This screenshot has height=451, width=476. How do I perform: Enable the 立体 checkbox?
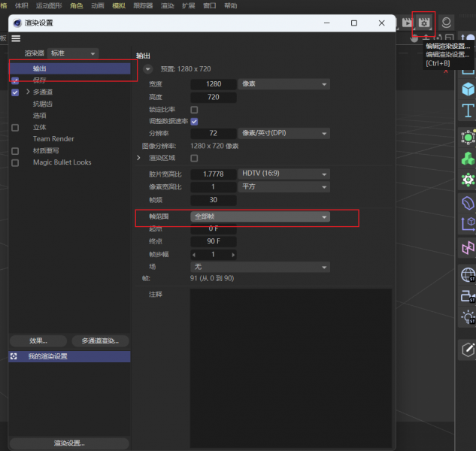[15, 128]
